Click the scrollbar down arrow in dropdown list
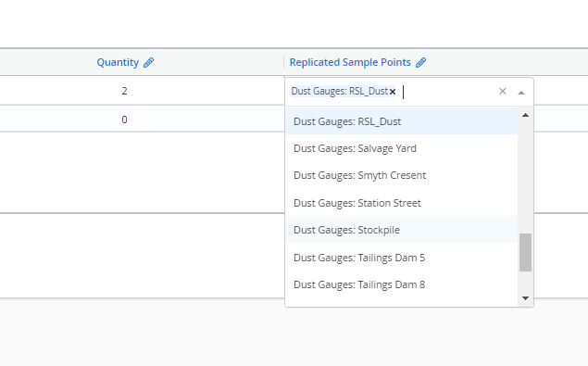Screen dimensions: 588x366 [525, 298]
